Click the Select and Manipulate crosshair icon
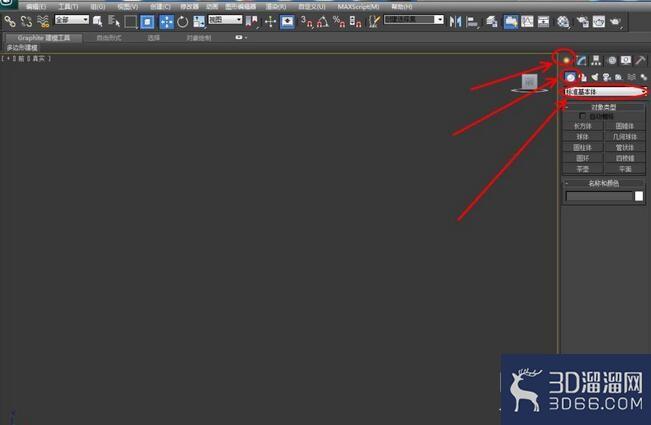Image resolution: width=651 pixels, height=425 pixels. tap(270, 21)
